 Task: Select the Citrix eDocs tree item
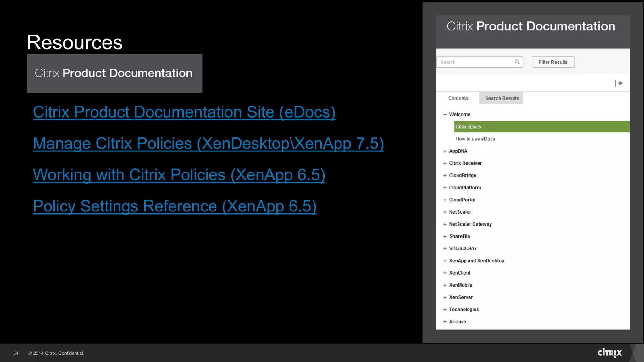coord(542,127)
